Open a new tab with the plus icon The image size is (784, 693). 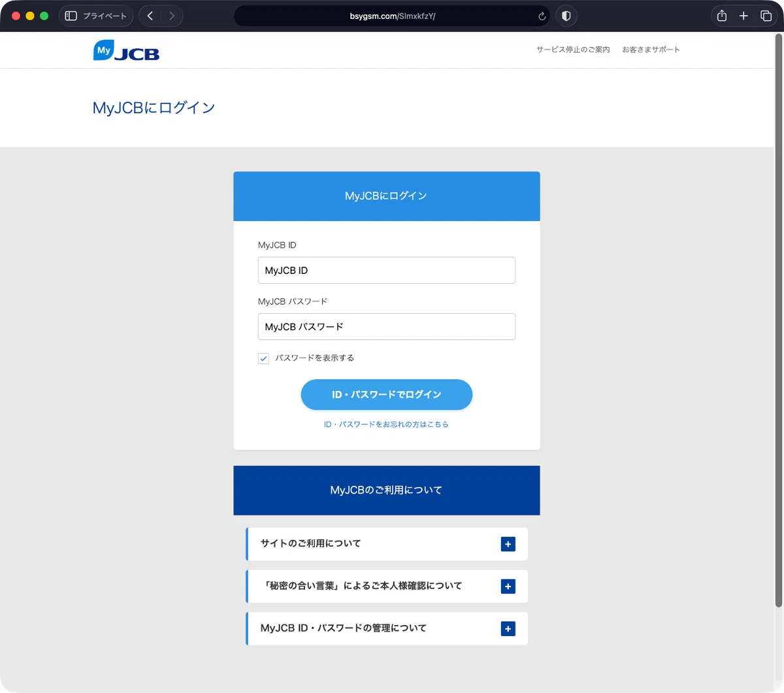[743, 16]
